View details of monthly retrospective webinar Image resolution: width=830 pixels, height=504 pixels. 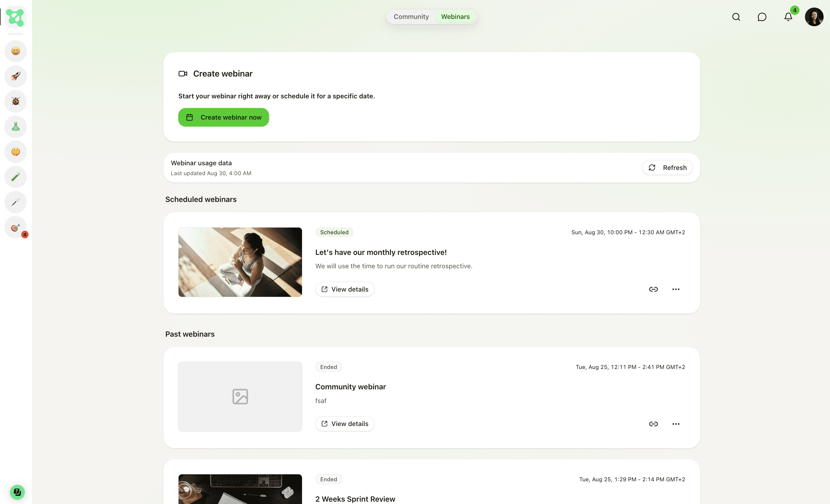(x=345, y=289)
